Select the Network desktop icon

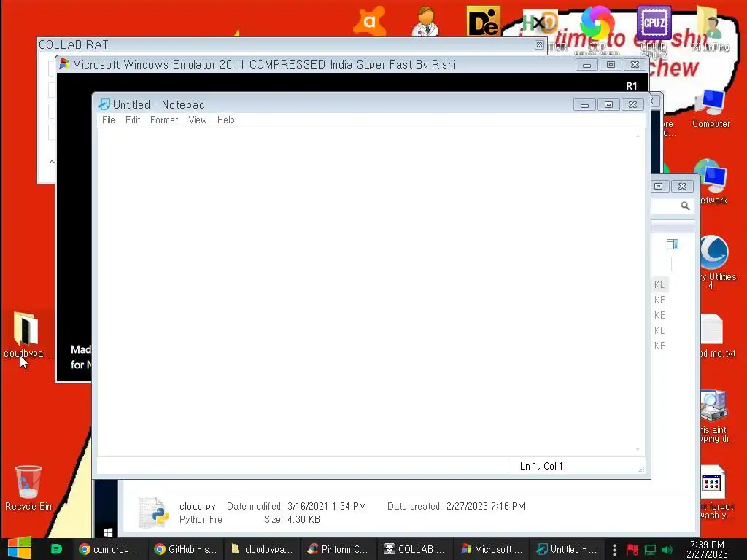(712, 182)
